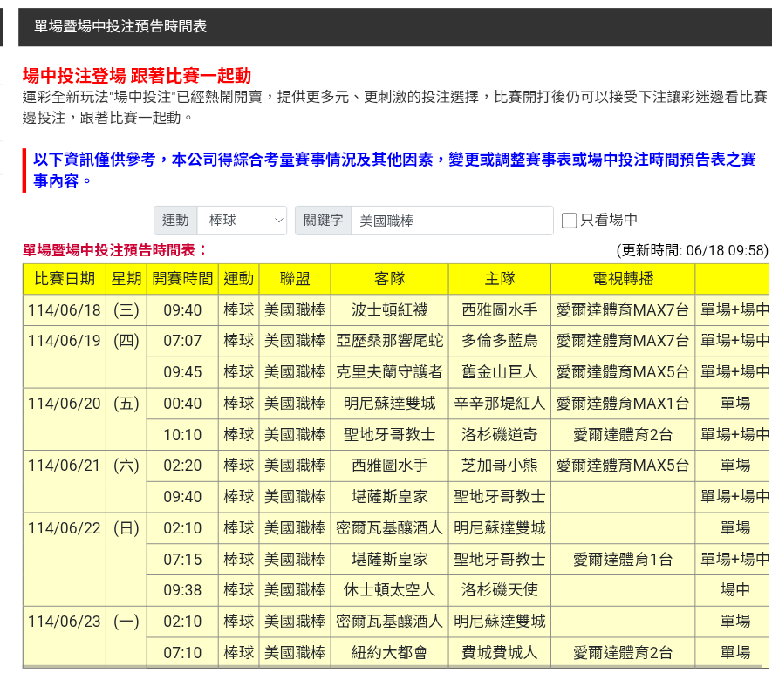
Task: Click the 開賽時間 column header
Action: coord(182,279)
